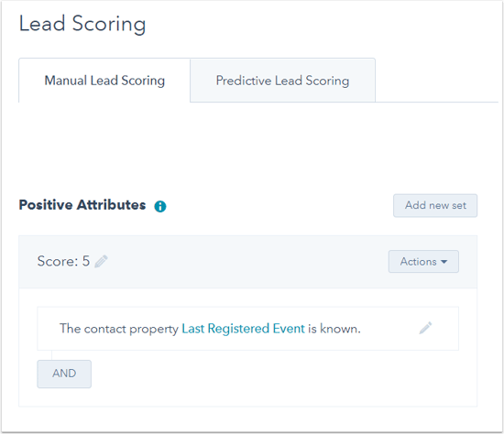Open the Last Registered Event property link
The height and width of the screenshot is (434, 504).
click(243, 329)
